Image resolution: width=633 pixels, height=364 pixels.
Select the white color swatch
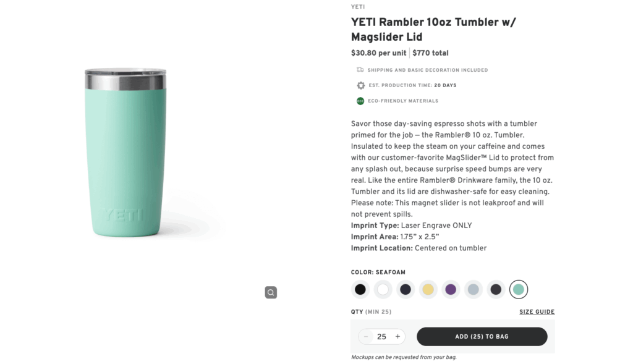(383, 289)
